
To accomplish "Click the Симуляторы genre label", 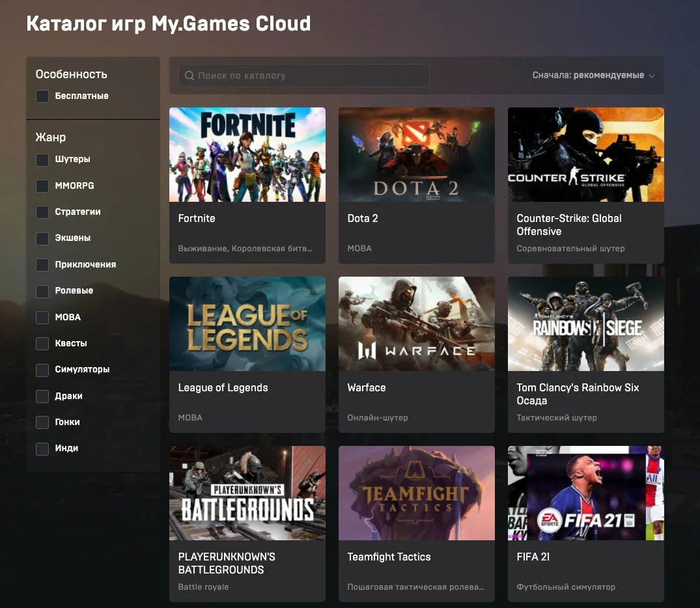I will [82, 369].
